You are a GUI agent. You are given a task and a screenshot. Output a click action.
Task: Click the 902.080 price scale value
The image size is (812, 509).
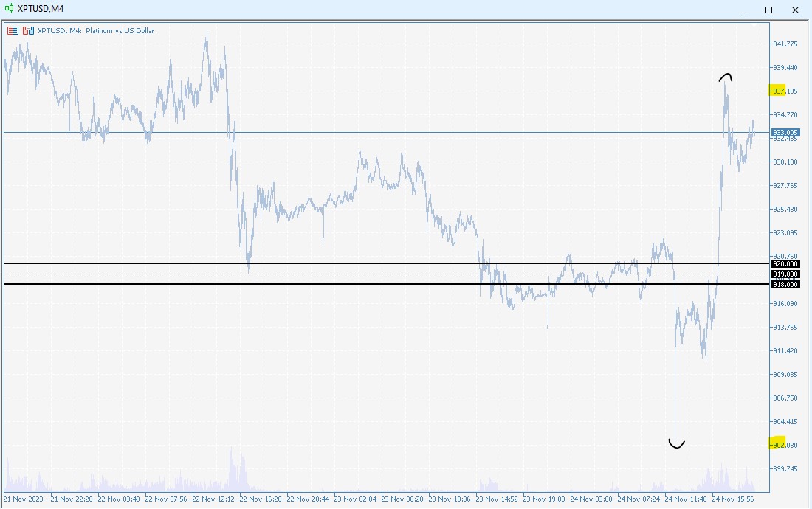click(785, 445)
